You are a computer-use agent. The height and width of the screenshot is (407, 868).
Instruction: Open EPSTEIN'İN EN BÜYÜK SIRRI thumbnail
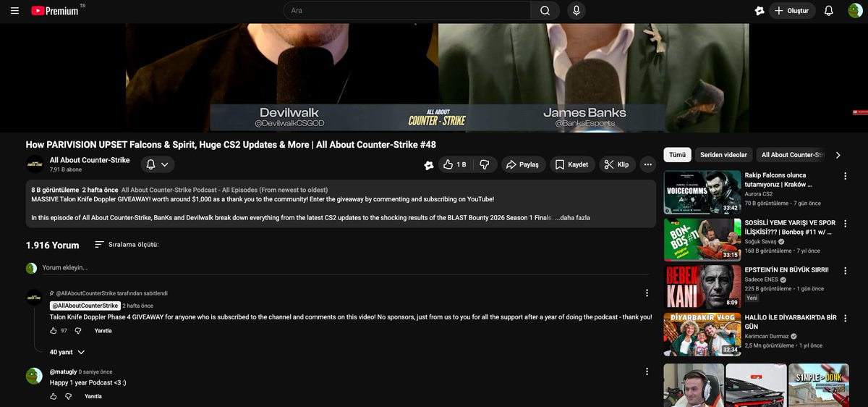(702, 287)
